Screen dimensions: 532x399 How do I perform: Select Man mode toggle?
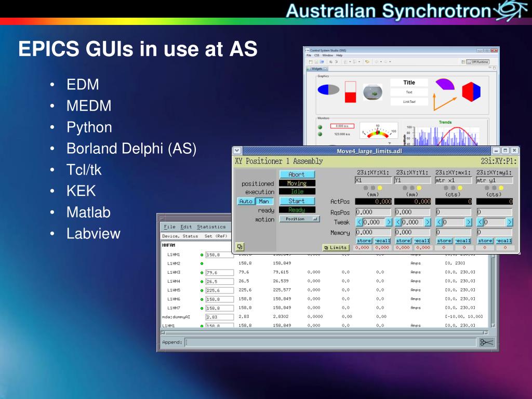(264, 201)
